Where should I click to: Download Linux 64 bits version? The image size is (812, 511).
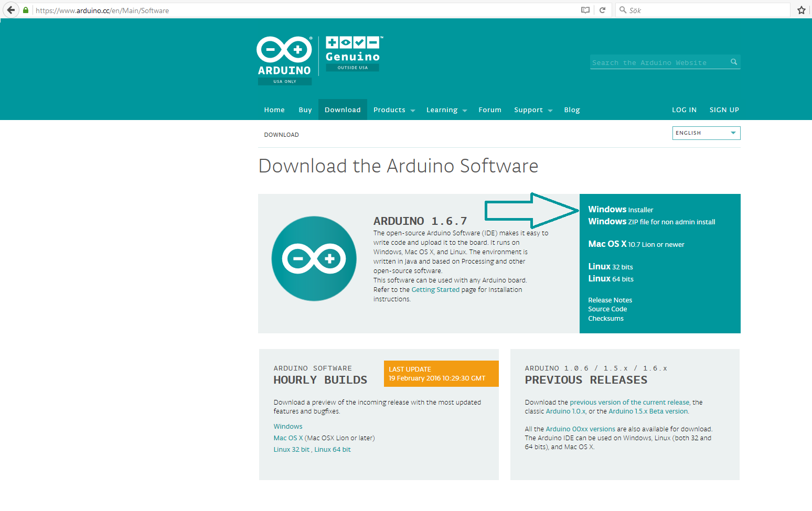611,279
